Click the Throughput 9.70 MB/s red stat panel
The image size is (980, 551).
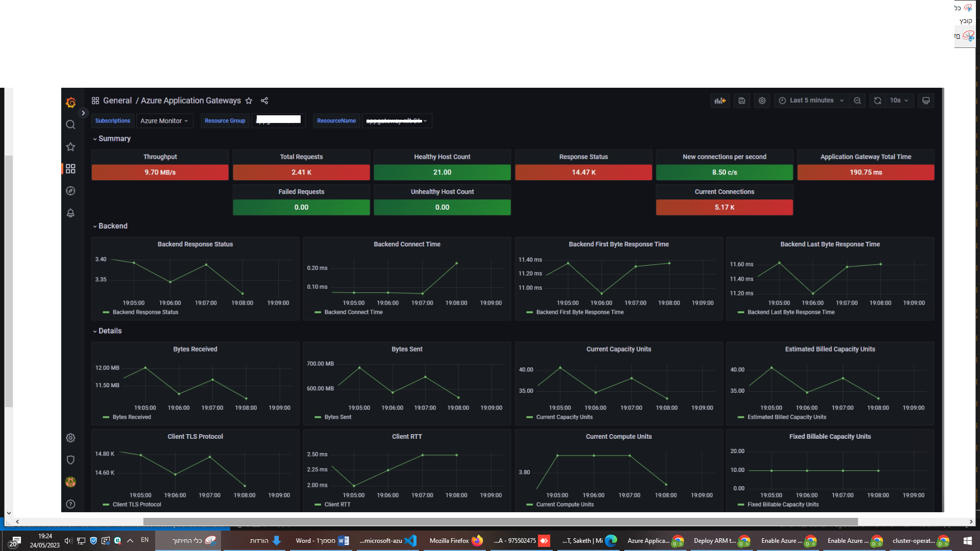point(160,172)
